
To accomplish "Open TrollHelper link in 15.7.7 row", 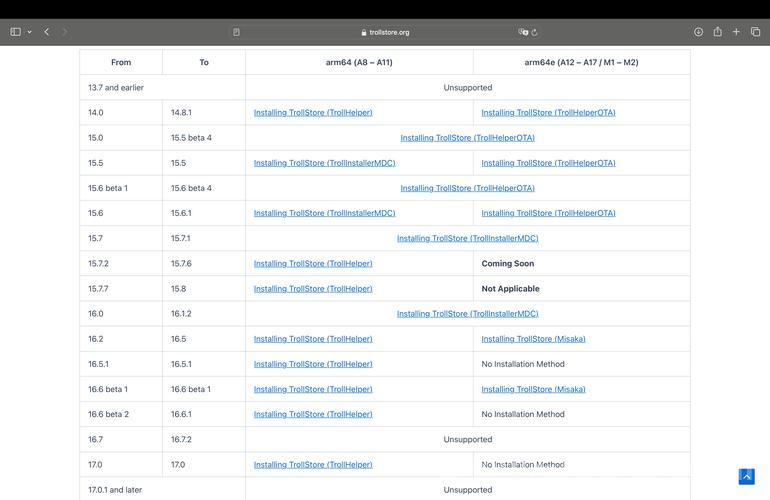I will (x=313, y=288).
